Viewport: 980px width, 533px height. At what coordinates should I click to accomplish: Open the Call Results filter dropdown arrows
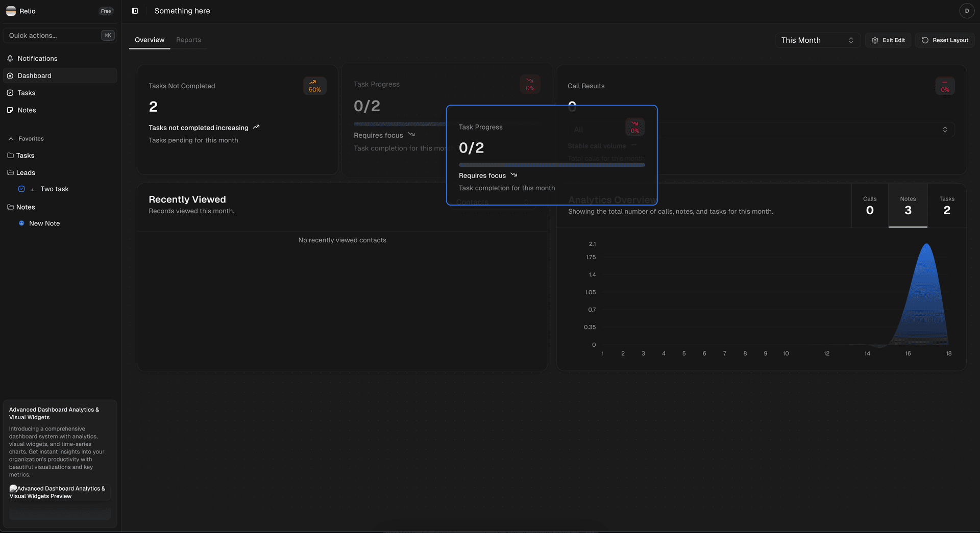[x=945, y=130]
